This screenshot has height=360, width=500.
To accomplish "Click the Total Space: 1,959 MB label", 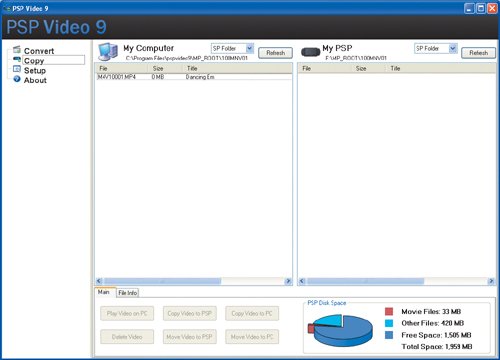I will click(x=437, y=347).
